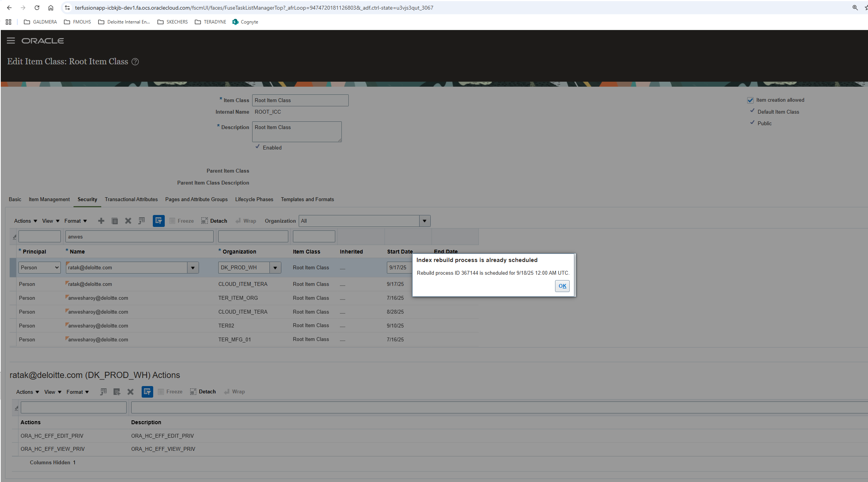Duplicate the selected security row
This screenshot has height=482, width=868.
click(114, 221)
